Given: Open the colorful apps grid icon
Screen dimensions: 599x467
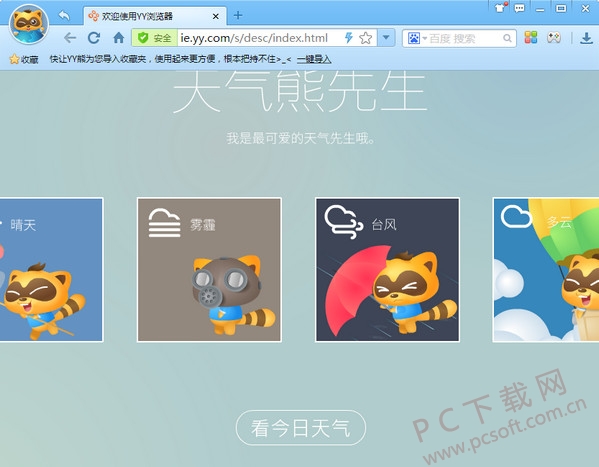Looking at the screenshot, I should pos(531,37).
